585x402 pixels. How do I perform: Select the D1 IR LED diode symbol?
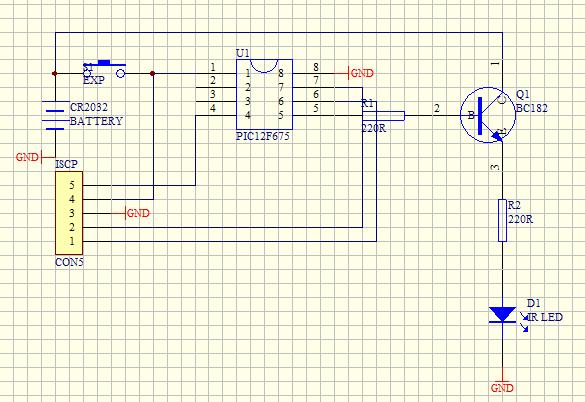coord(502,315)
